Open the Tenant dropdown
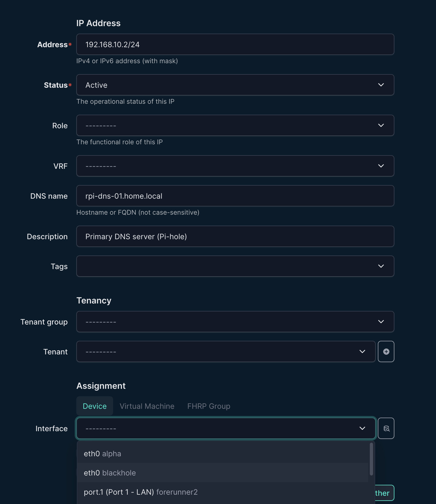Viewport: 436px width, 504px height. (225, 352)
